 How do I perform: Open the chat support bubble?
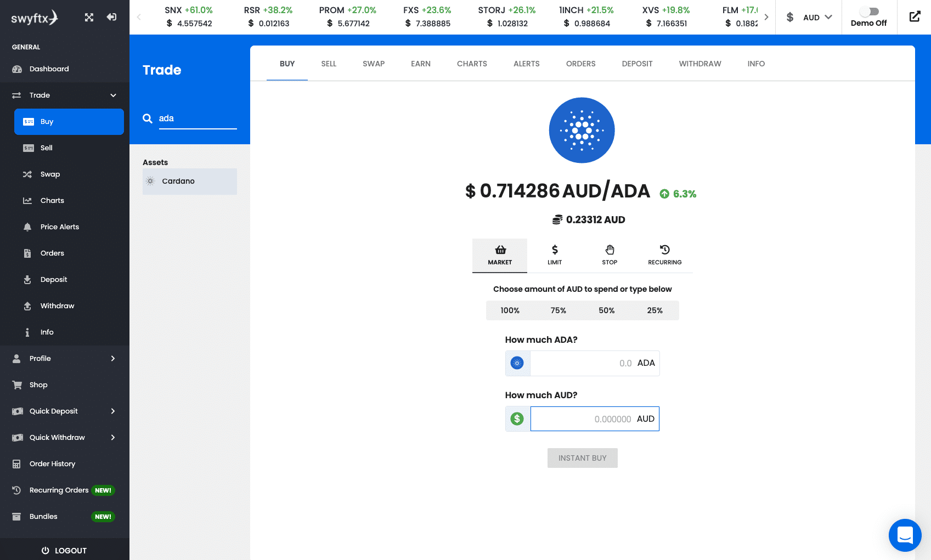[905, 535]
